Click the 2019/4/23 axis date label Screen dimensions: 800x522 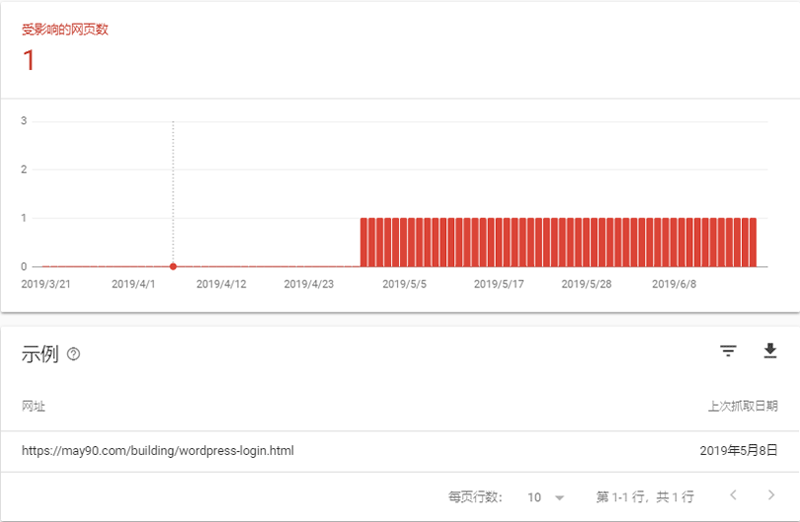click(309, 284)
